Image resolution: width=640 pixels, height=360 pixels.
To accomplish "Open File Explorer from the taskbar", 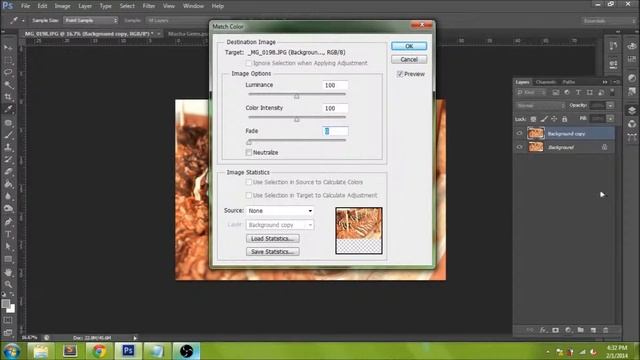I will [x=41, y=351].
